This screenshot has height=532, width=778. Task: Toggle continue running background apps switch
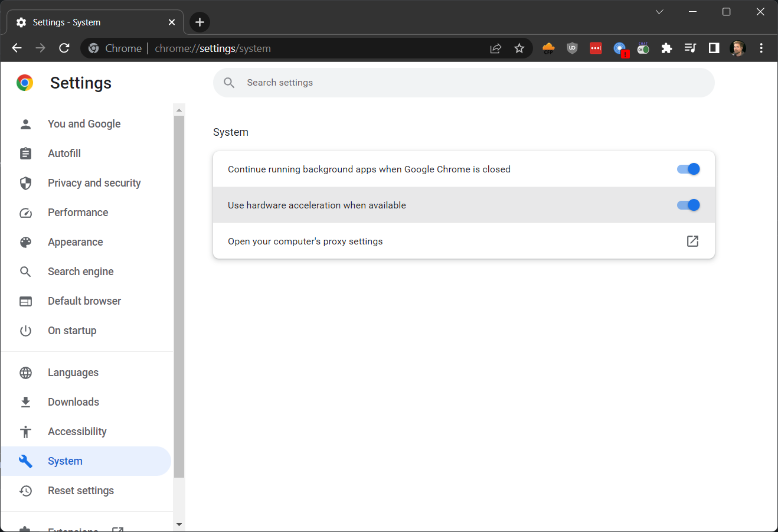click(688, 169)
